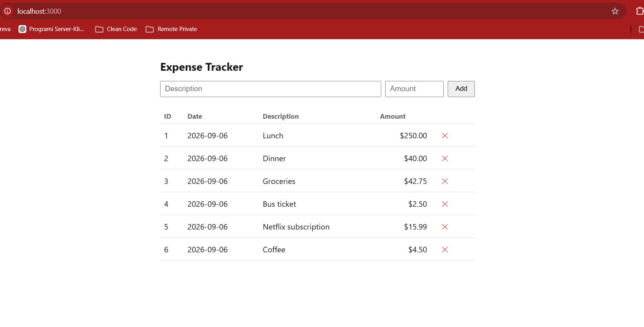Open the Clean Code bookmarks folder
Viewport: 644px width, 327px height.
(x=116, y=29)
